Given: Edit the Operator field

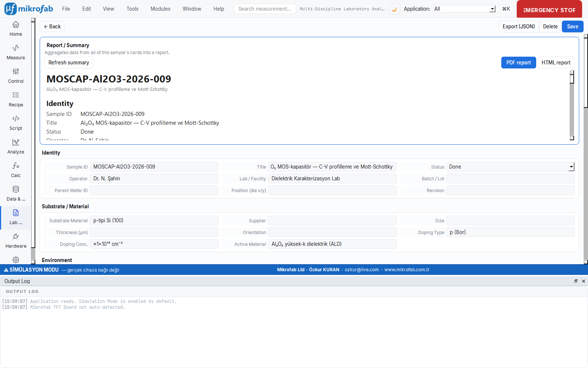Looking at the screenshot, I should pos(154,178).
